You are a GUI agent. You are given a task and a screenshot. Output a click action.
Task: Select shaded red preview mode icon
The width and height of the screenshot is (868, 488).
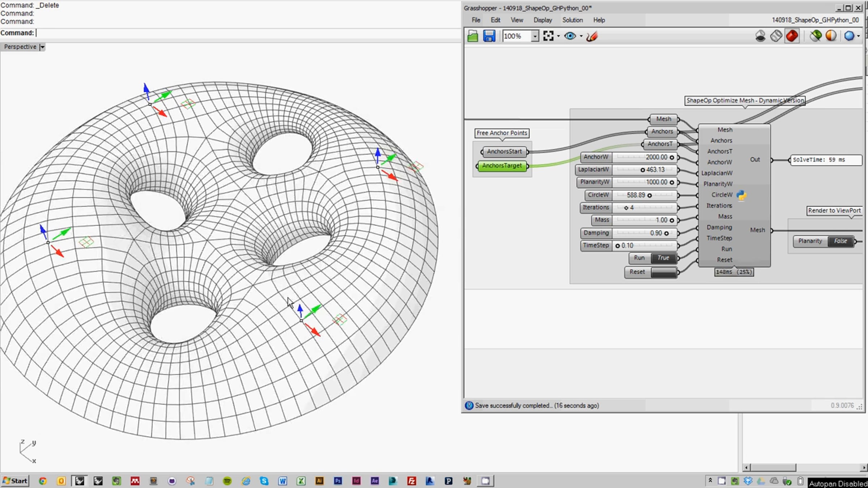(792, 36)
